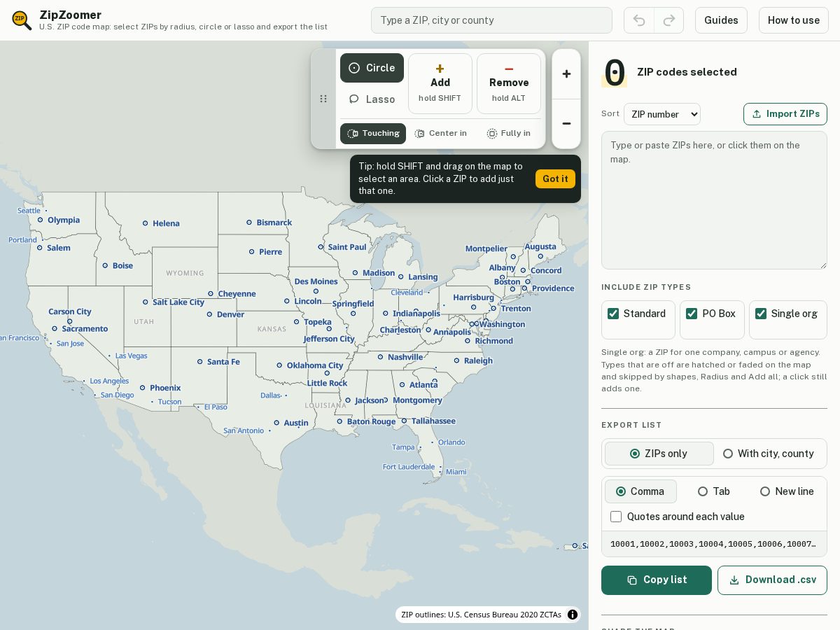This screenshot has width=840, height=630.
Task: Focus the ZIP, city or county search field
Action: pos(491,20)
